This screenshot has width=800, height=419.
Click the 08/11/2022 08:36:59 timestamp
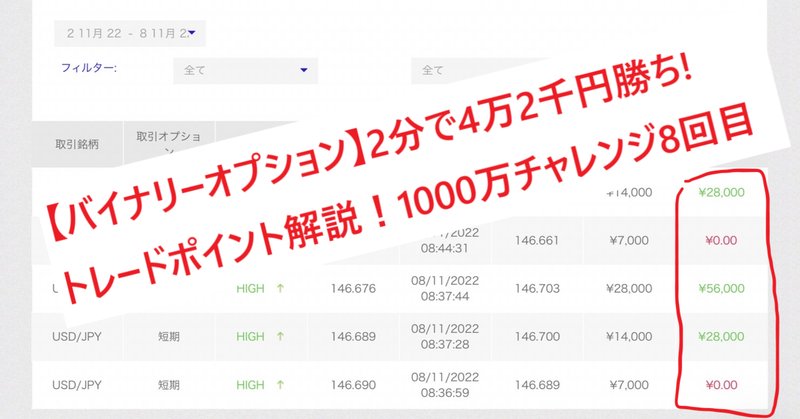(445, 385)
